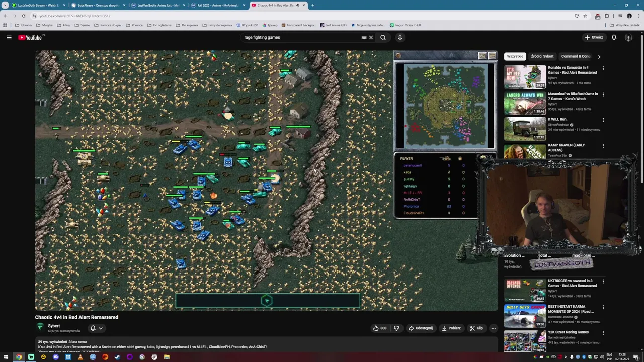Image resolution: width=644 pixels, height=362 pixels.
Task: Go to YouTube home via logo
Action: click(31, 37)
